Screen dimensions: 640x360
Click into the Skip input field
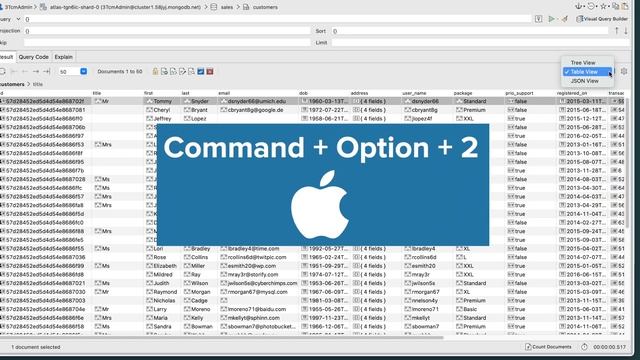[167, 42]
